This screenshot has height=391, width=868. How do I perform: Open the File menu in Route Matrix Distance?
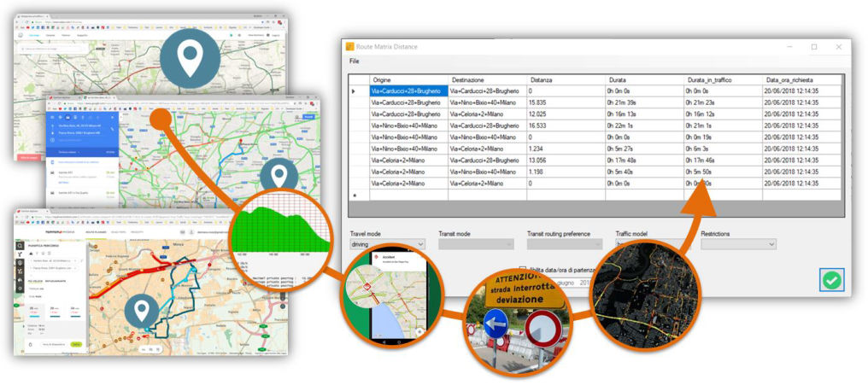(355, 61)
